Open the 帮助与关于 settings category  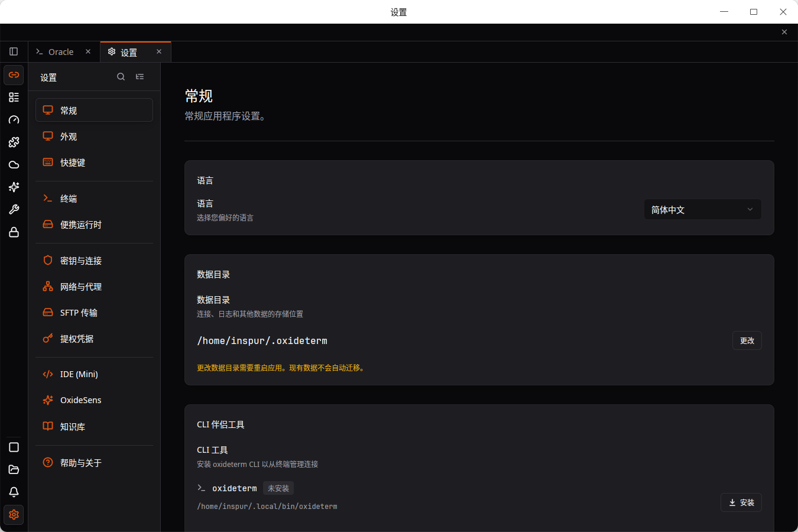coord(94,462)
